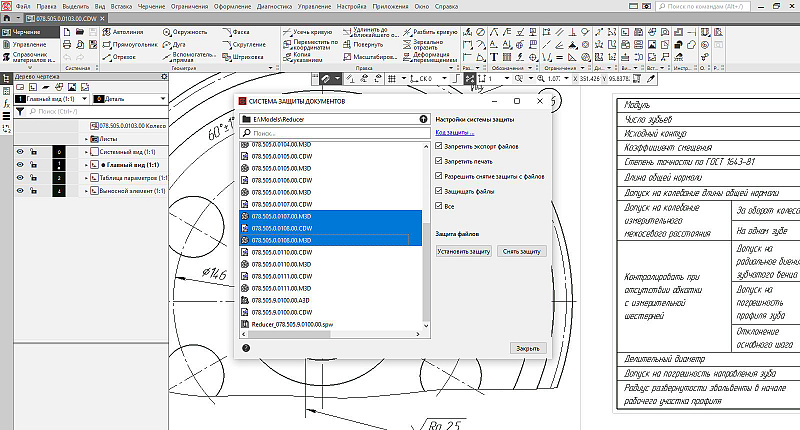Select the Окружность (circle) tool
The image size is (800, 430).
179,32
